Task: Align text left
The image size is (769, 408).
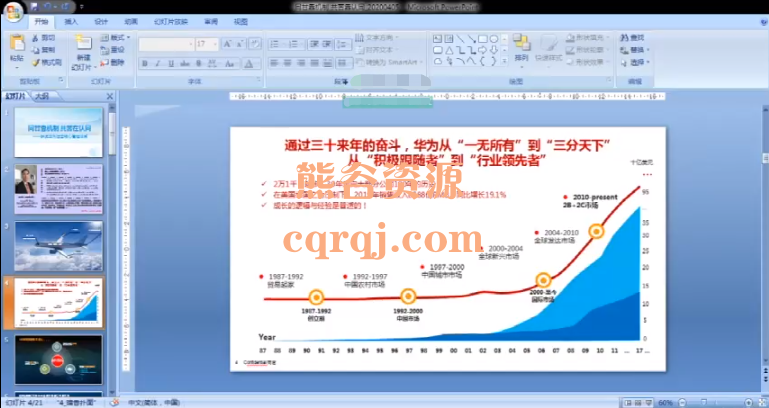Action: [274, 63]
